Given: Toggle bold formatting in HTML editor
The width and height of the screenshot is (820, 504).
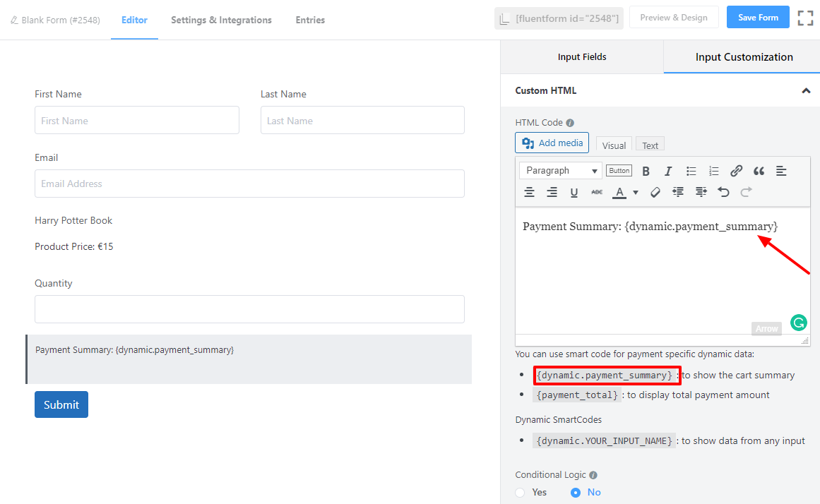Looking at the screenshot, I should point(646,171).
